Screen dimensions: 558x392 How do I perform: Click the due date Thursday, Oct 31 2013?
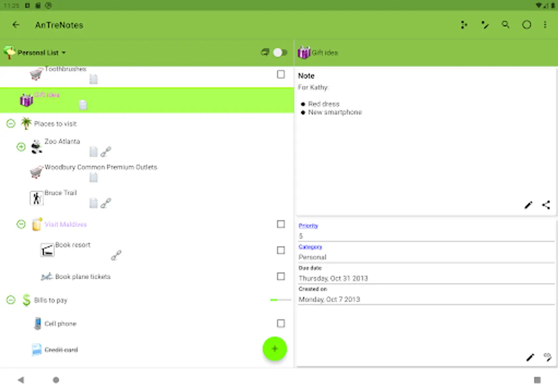pos(426,278)
